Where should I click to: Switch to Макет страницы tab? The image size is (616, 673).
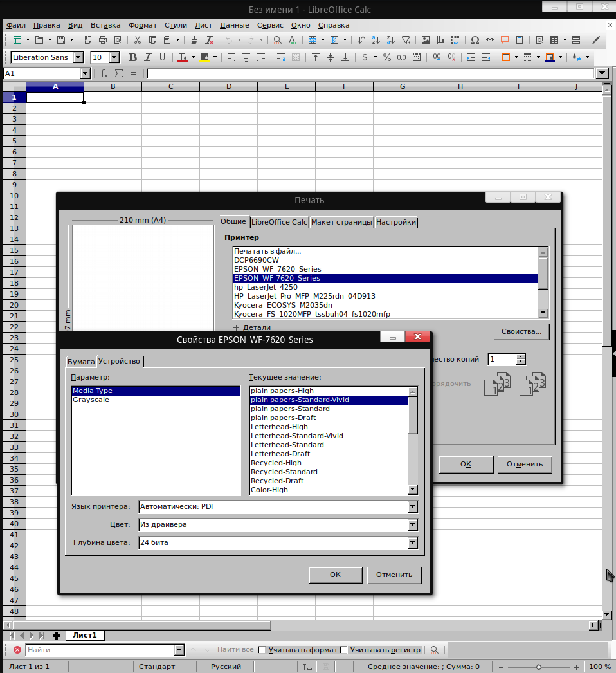(341, 222)
